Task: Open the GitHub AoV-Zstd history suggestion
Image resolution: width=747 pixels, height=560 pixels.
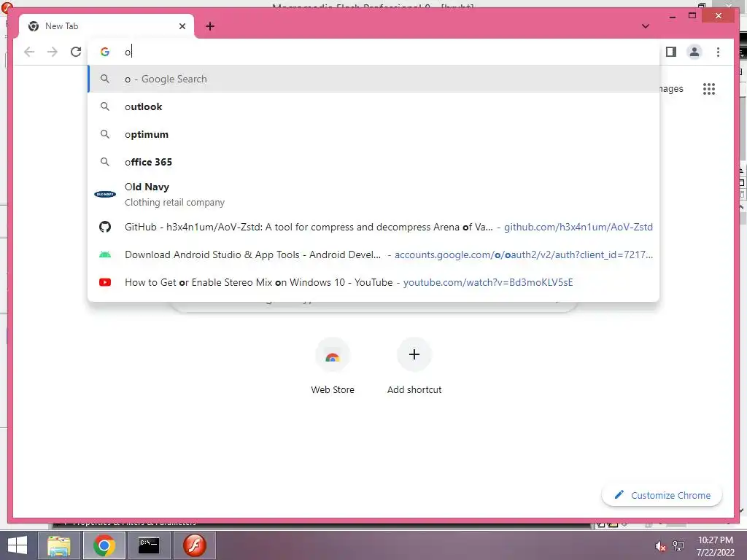Action: 373,227
